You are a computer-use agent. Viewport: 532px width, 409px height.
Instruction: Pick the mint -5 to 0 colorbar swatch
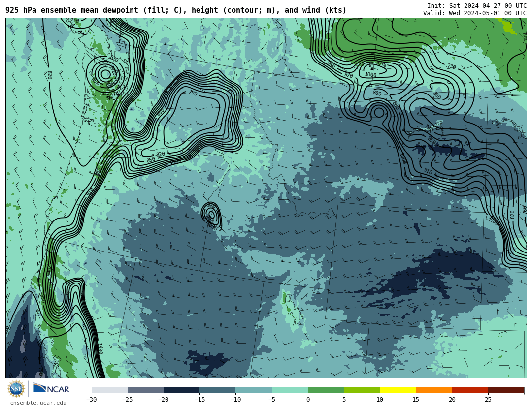pos(290,390)
